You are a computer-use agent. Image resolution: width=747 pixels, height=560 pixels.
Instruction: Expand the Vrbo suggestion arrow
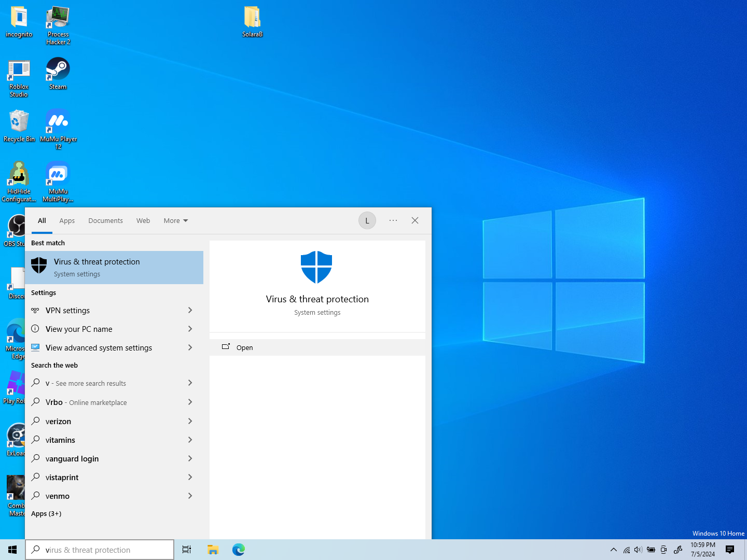pos(190,402)
